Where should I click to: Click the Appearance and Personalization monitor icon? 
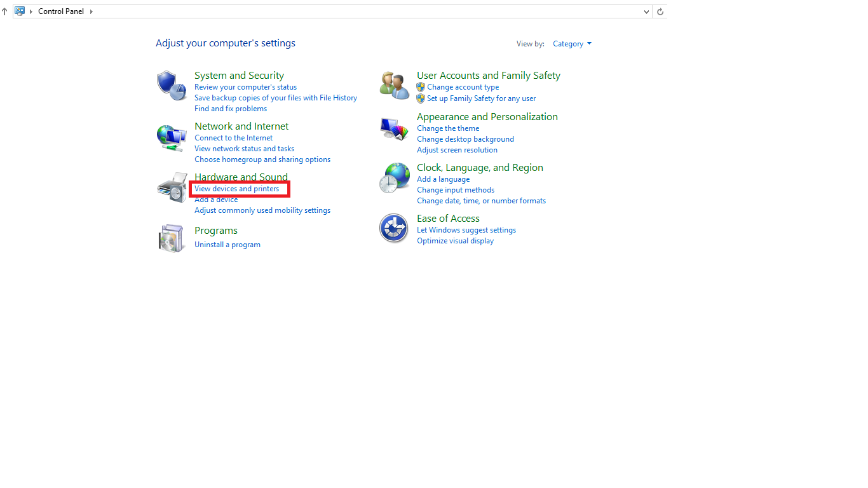[x=394, y=129]
